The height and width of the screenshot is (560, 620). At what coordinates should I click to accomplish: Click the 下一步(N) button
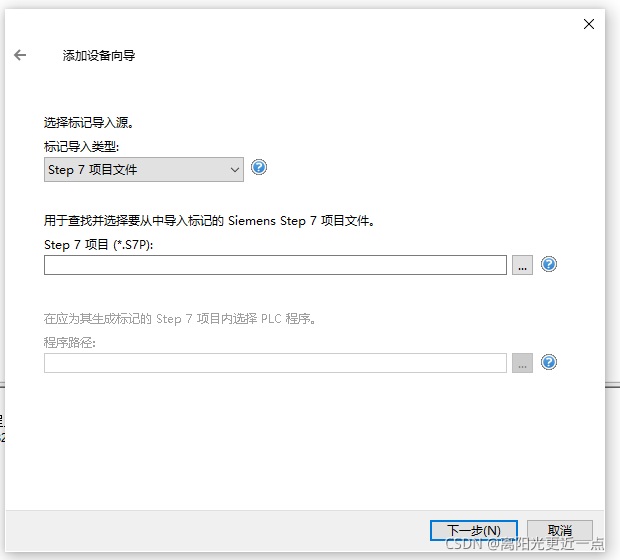tap(474, 530)
